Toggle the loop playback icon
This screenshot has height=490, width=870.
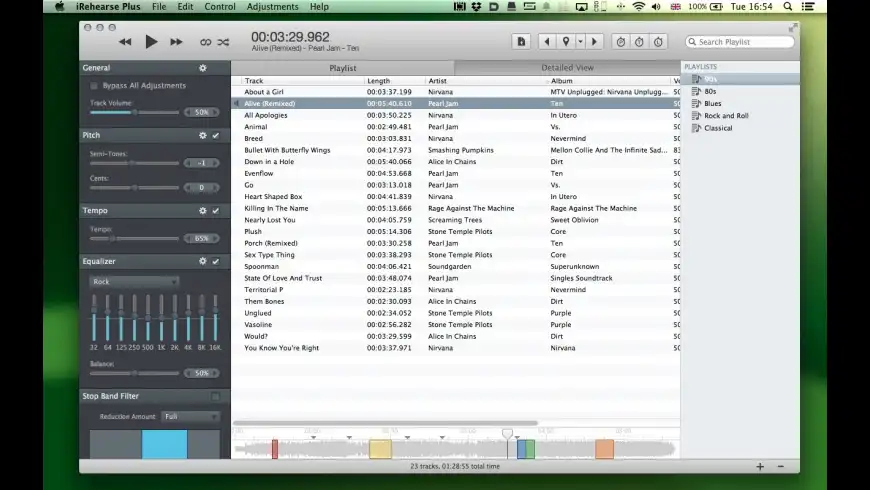205,42
